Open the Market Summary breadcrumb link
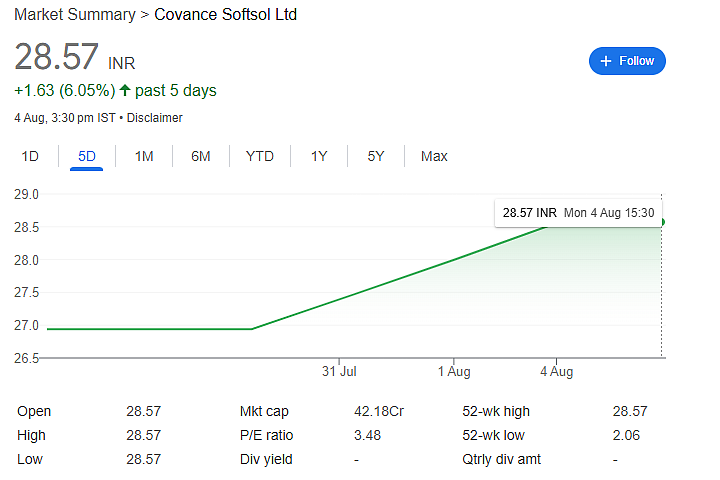The height and width of the screenshot is (480, 720). pos(75,14)
